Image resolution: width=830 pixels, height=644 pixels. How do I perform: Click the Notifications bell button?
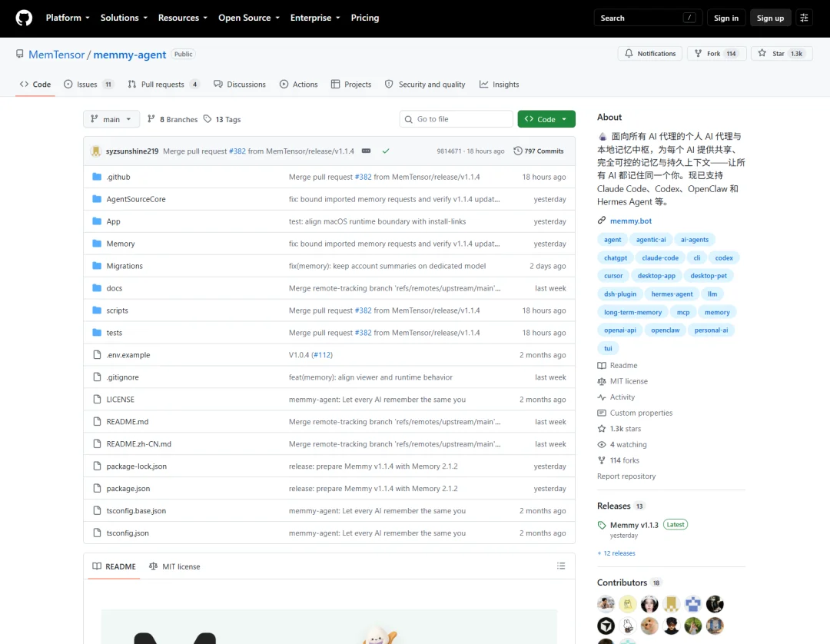[x=650, y=54]
